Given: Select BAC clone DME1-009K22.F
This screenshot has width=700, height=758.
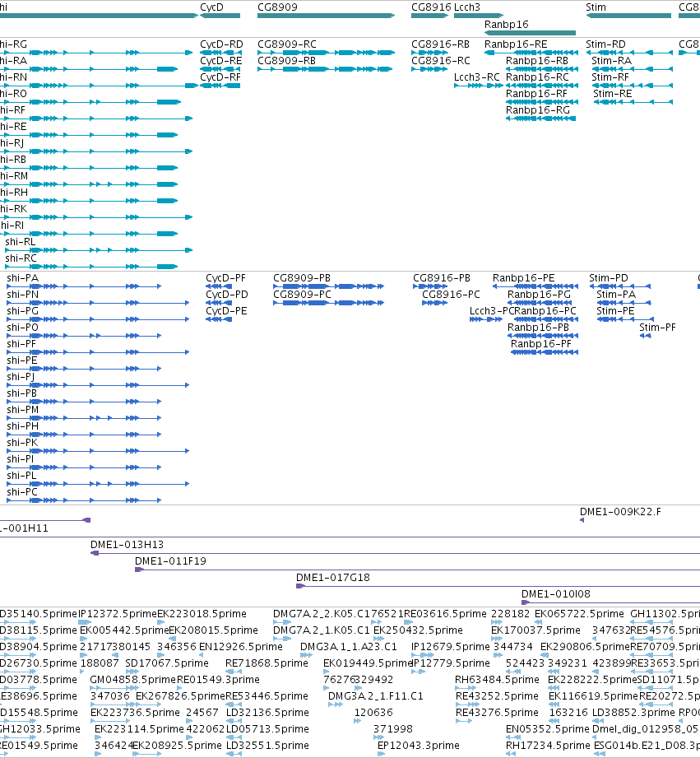Looking at the screenshot, I should 620,511.
